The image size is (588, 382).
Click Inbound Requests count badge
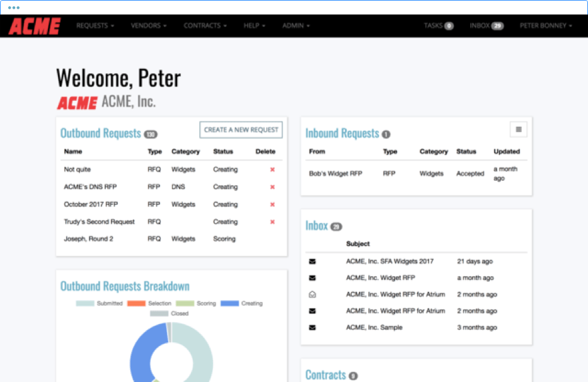pos(386,134)
